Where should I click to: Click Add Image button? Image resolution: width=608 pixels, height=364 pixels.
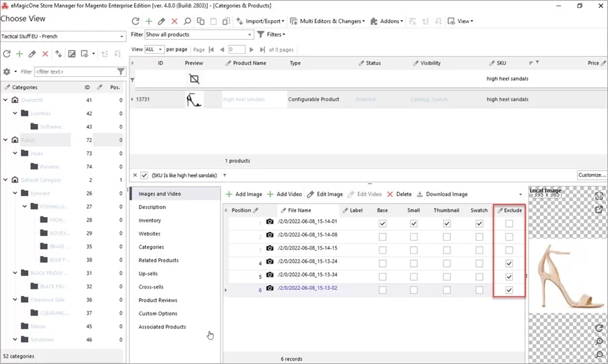[244, 194]
